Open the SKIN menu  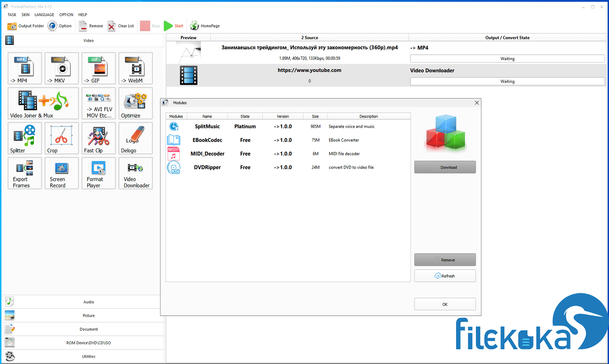(25, 15)
